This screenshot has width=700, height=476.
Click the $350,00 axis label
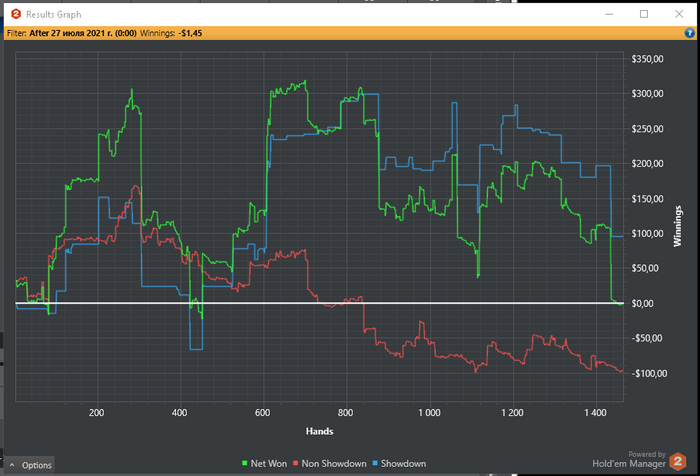click(647, 59)
